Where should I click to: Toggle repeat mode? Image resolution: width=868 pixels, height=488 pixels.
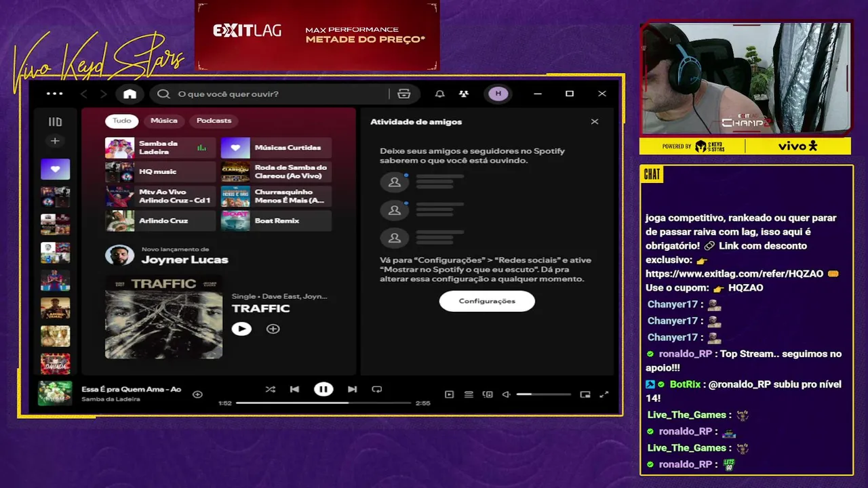click(x=377, y=389)
